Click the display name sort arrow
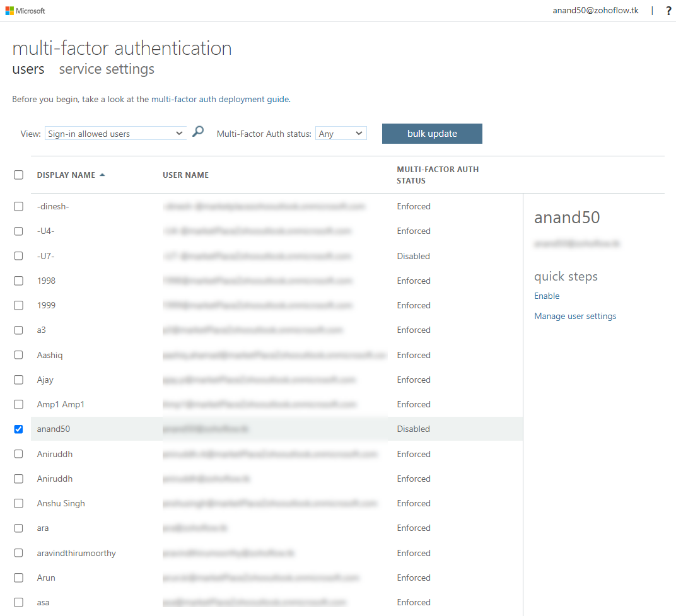This screenshot has height=616, width=676. pyautogui.click(x=102, y=175)
